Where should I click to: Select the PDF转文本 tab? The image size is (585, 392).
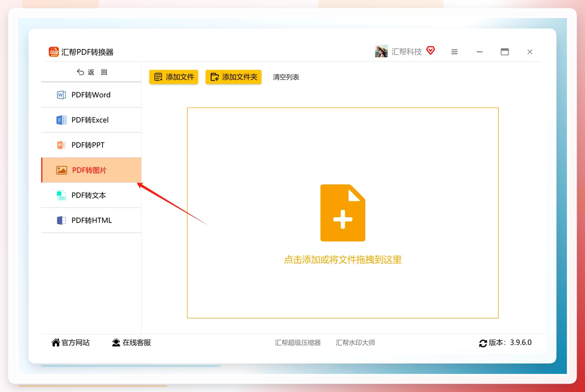(x=91, y=195)
